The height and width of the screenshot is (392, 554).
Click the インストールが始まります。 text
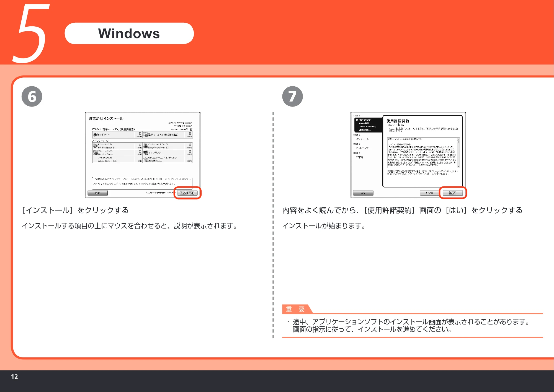324,226
